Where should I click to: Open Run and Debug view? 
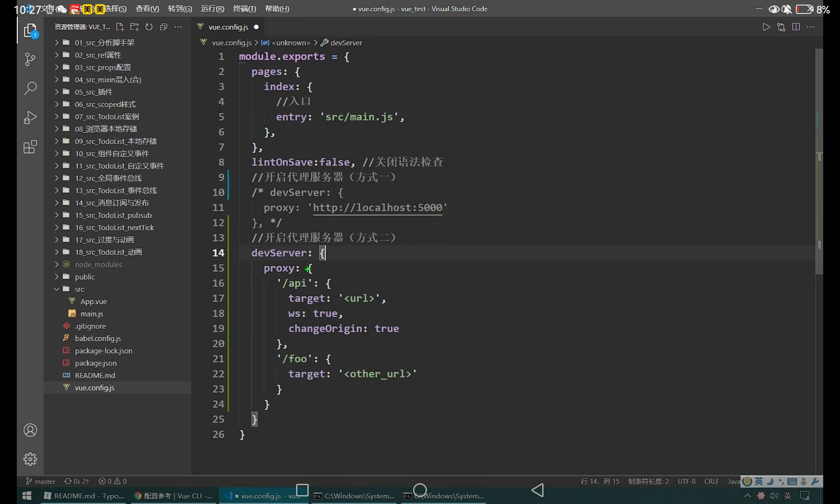30,118
